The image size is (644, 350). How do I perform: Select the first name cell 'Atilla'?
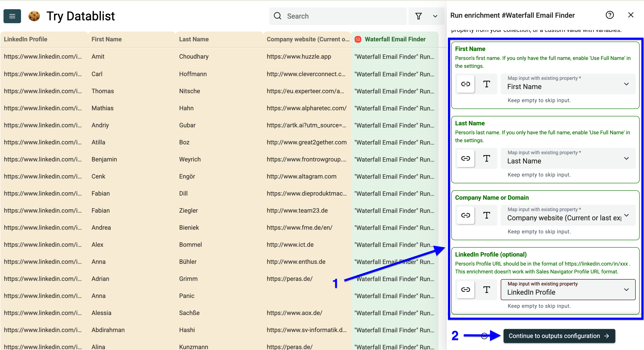point(132,142)
